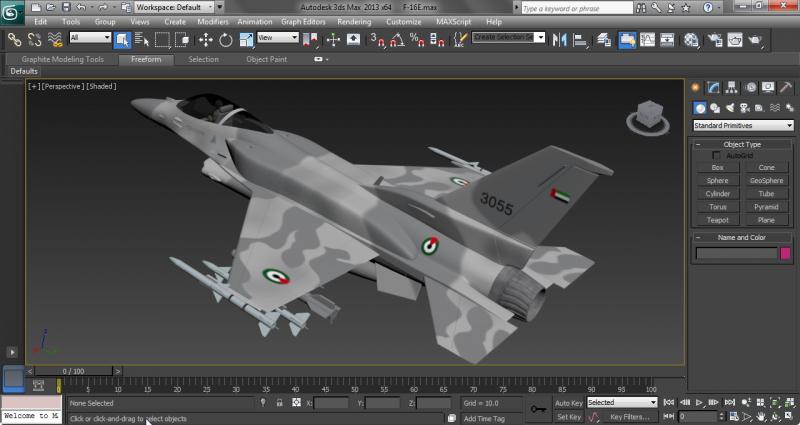This screenshot has height=425, width=800.
Task: Toggle the Auto Key animation mode
Action: [x=568, y=403]
